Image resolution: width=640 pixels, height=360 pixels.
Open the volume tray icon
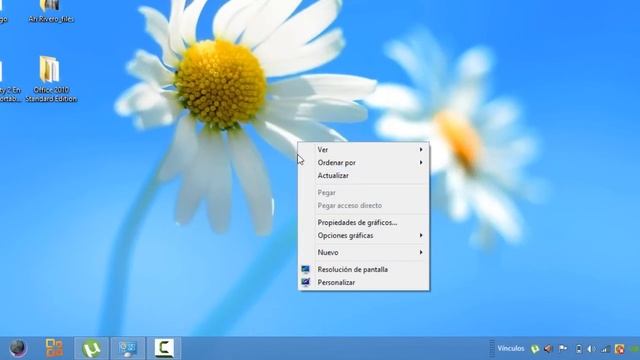(591, 349)
